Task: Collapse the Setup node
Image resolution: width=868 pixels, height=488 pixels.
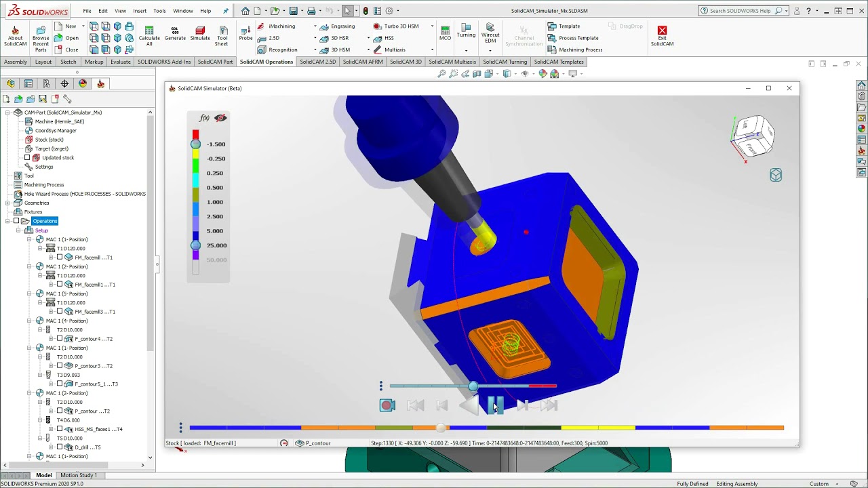Action: tap(19, 230)
